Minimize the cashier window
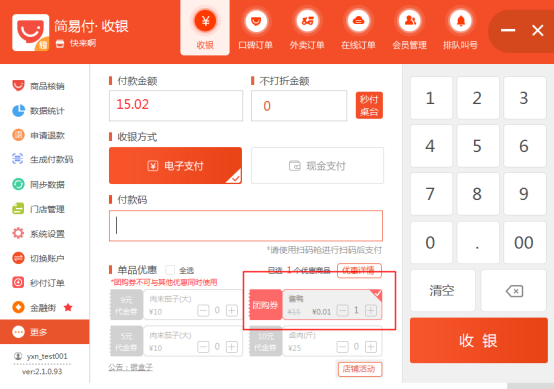 [508, 30]
